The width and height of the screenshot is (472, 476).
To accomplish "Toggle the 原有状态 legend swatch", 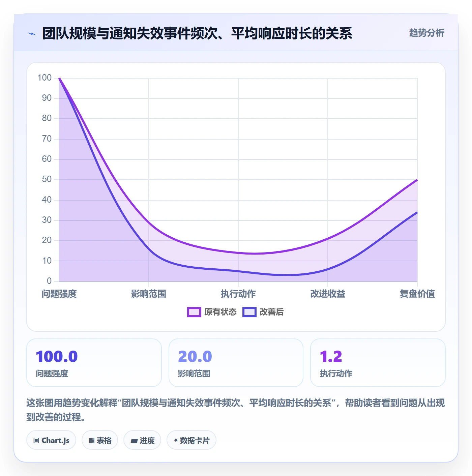I will 194,312.
